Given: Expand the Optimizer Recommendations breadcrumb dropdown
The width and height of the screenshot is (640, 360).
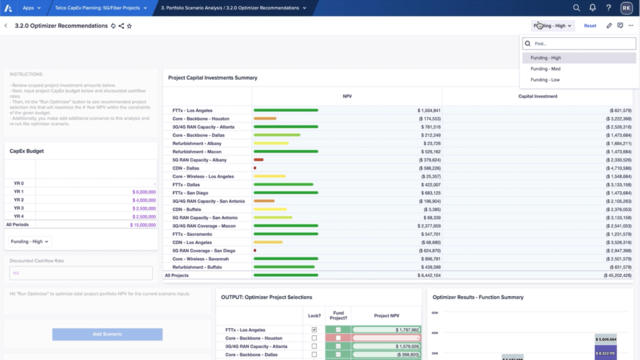Looking at the screenshot, I should [304, 8].
